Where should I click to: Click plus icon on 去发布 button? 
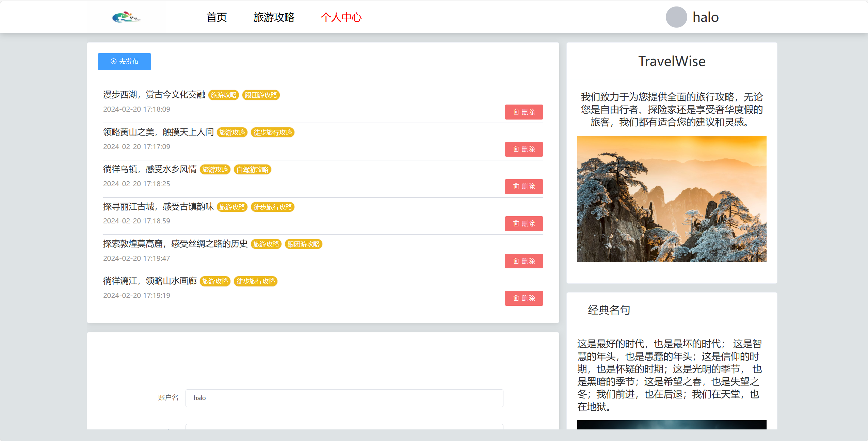point(114,61)
